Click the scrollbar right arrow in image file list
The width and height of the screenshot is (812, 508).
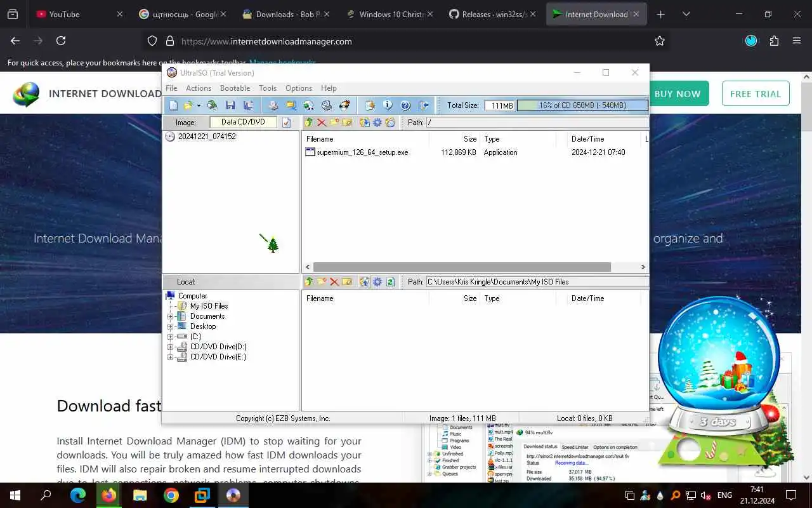tap(642, 267)
